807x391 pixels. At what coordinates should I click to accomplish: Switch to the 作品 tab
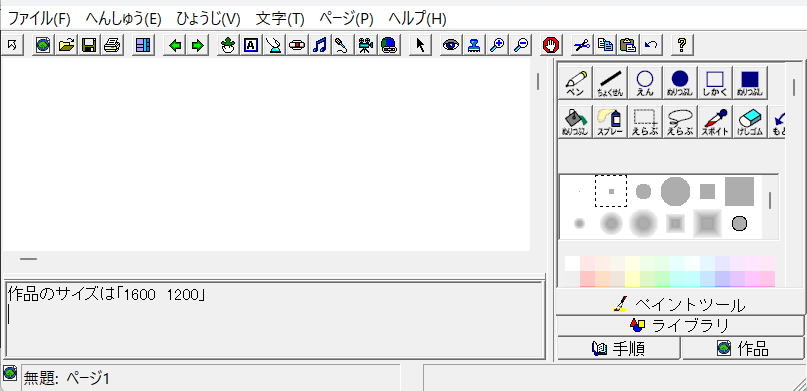(x=743, y=349)
